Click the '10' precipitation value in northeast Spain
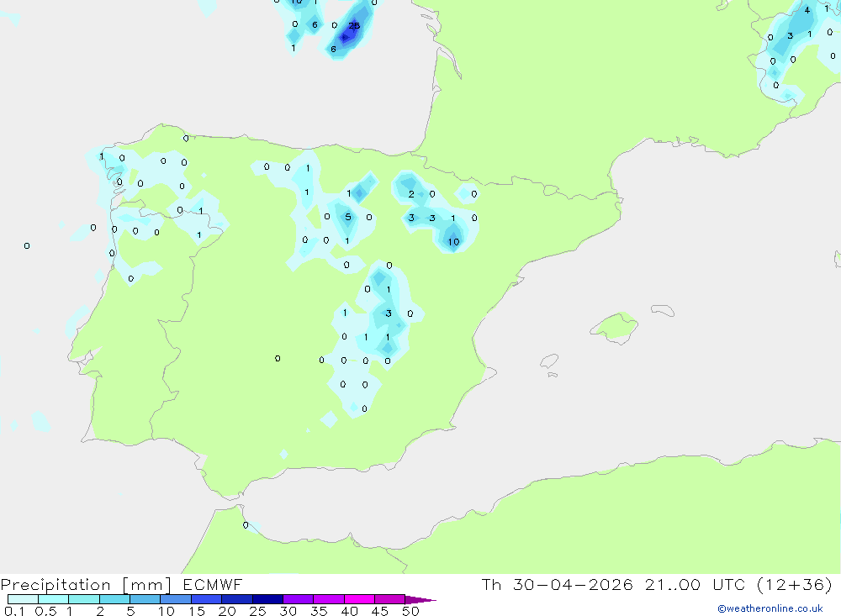 tap(454, 242)
